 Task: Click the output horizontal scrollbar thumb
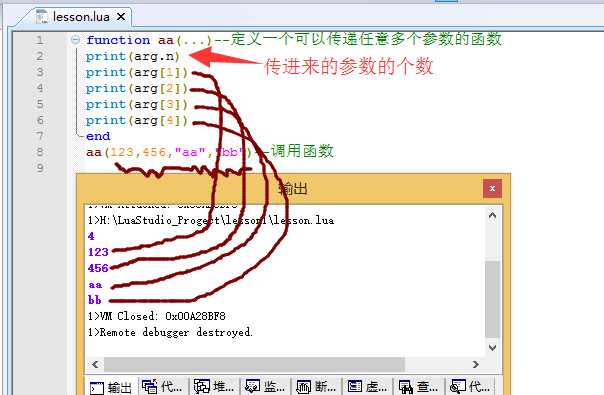tap(254, 364)
